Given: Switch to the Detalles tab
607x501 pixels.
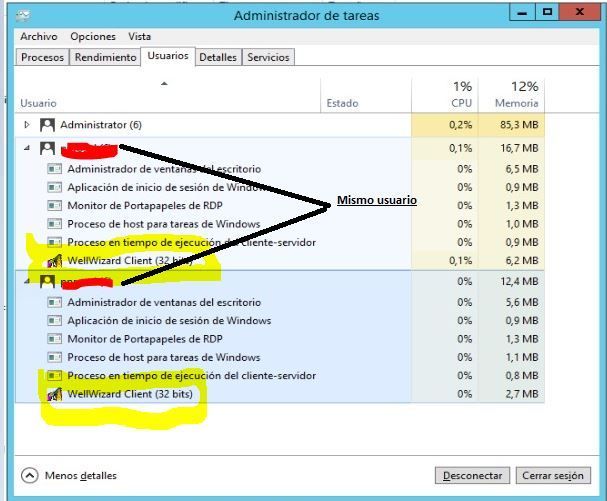Looking at the screenshot, I should coord(218,57).
